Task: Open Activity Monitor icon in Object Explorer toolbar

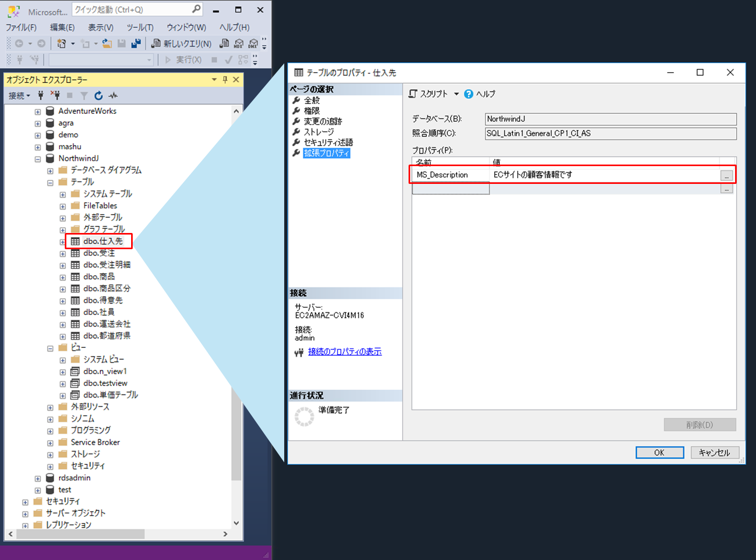Action: [113, 96]
